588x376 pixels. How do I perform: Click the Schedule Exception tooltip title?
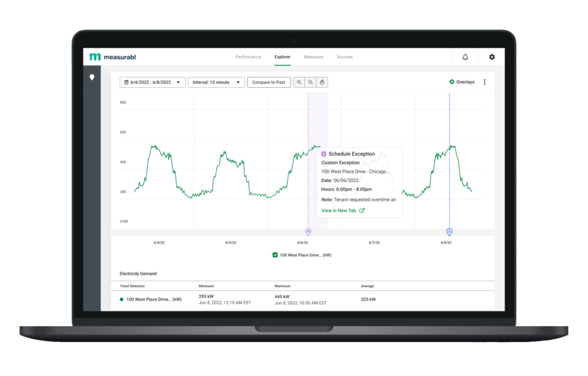coord(352,154)
